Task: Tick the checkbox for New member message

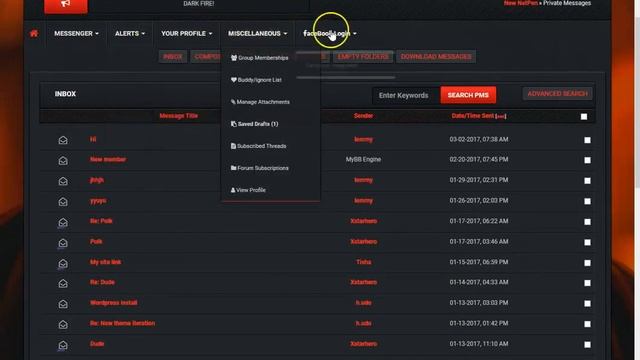Action: tap(587, 160)
